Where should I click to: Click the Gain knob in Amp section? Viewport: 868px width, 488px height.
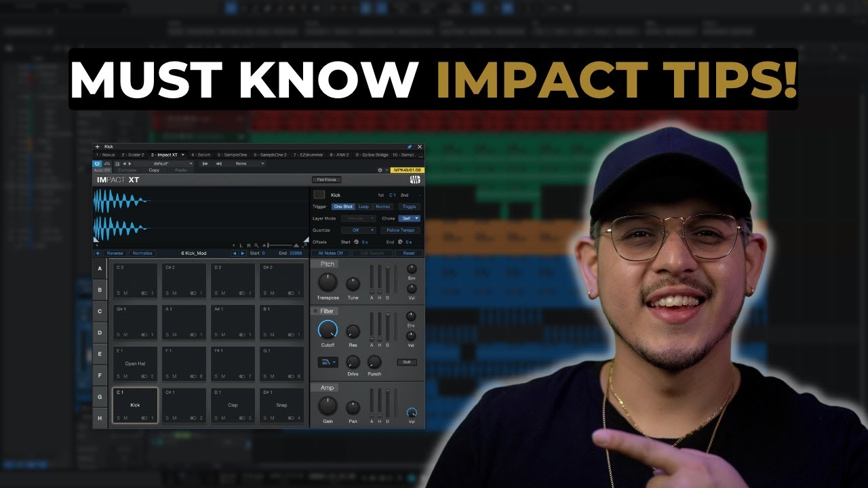328,407
